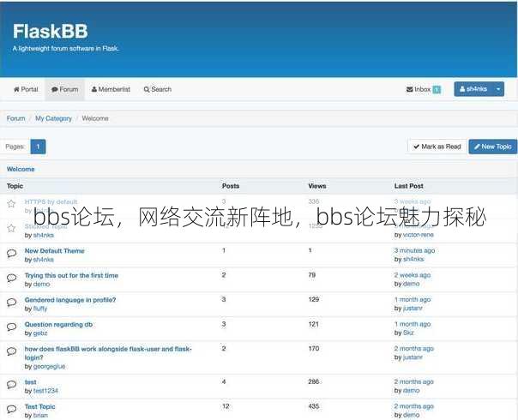Open last post 2 weeks ago link

point(413,275)
